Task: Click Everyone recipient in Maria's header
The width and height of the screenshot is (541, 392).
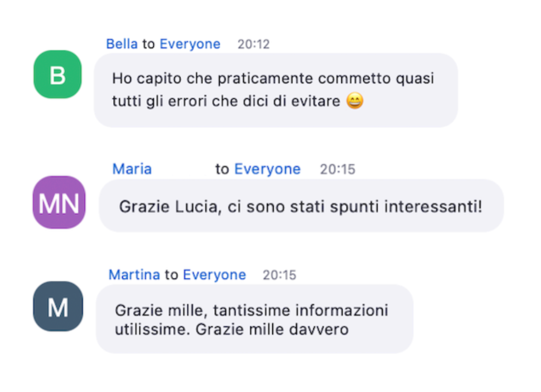Action: (x=267, y=169)
